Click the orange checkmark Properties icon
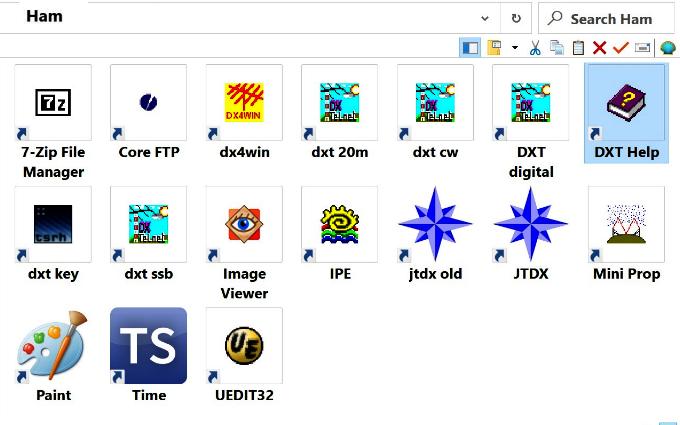 pos(621,47)
